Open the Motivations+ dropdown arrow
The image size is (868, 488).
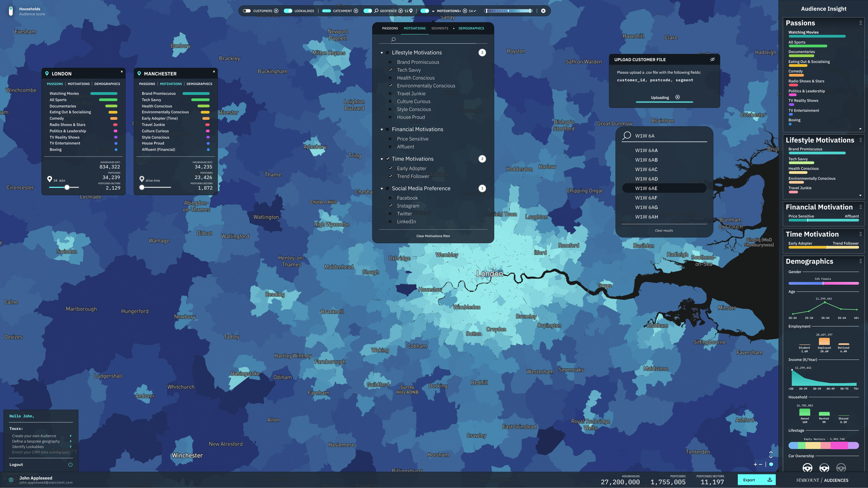(433, 11)
